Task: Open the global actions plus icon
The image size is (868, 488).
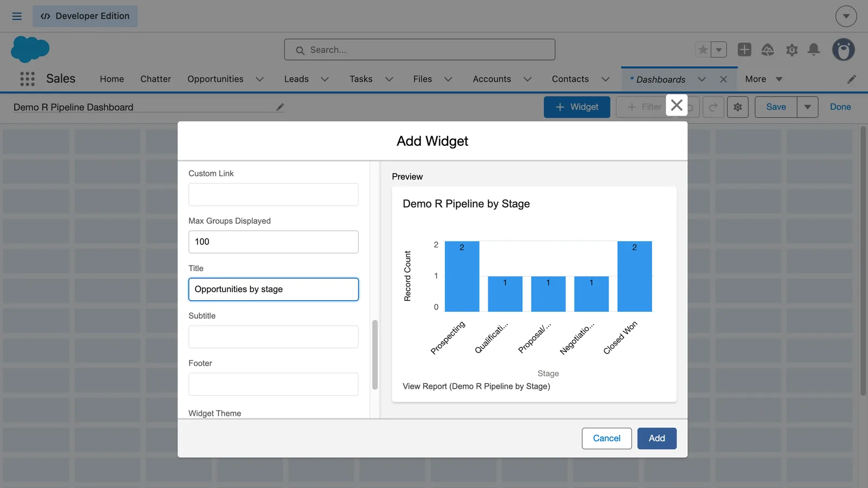Action: click(x=744, y=50)
